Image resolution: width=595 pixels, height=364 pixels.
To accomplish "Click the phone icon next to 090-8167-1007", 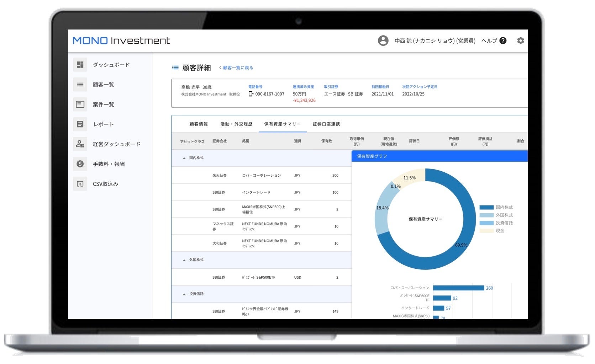I will (x=251, y=94).
